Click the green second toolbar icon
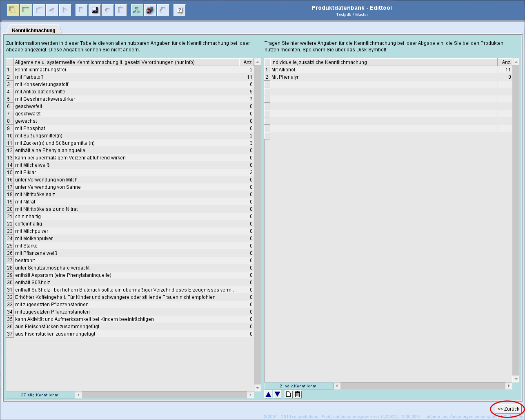The width and height of the screenshot is (525, 420). pos(26,10)
